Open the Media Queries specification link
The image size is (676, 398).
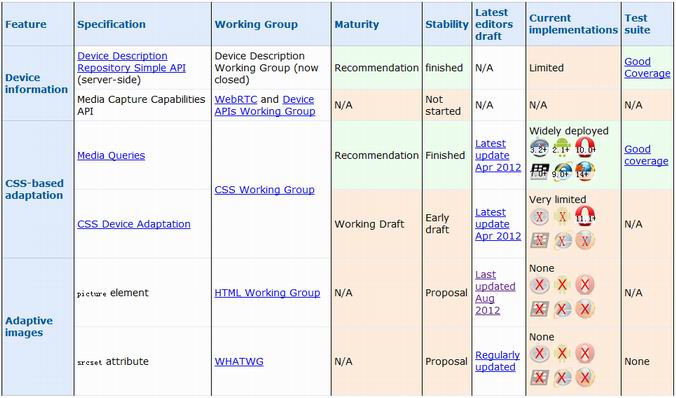point(111,155)
